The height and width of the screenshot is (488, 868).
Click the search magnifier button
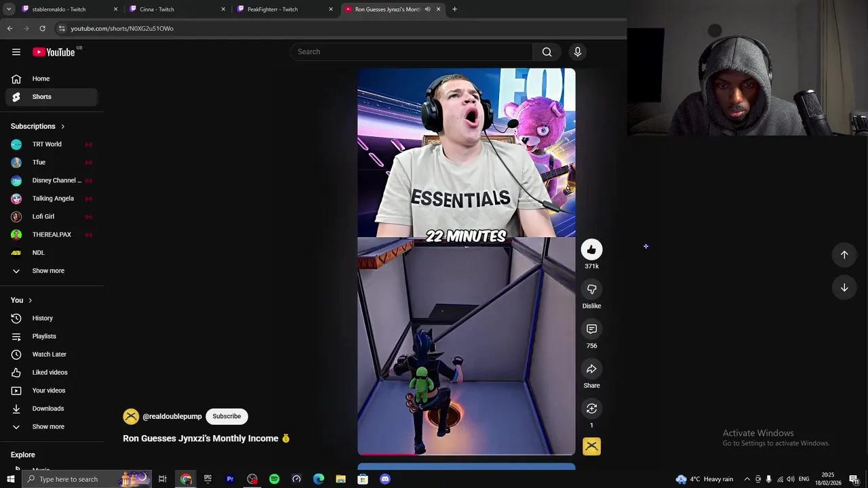coord(547,52)
